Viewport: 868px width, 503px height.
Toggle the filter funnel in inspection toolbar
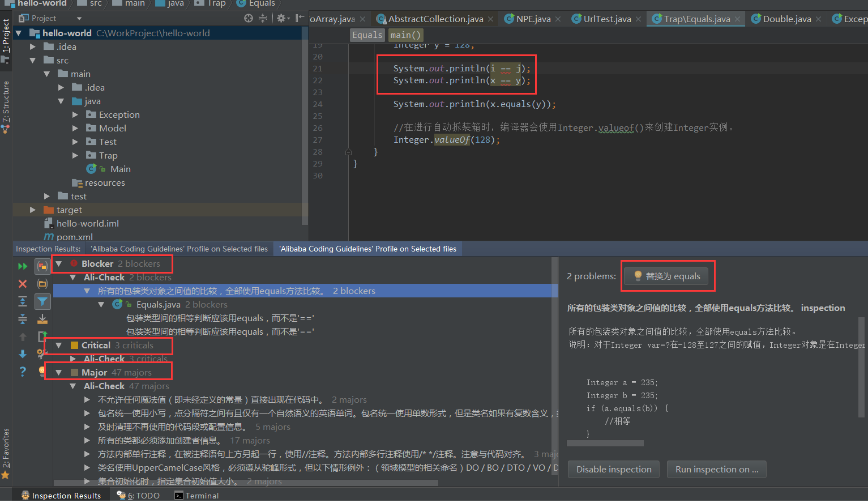click(x=42, y=301)
